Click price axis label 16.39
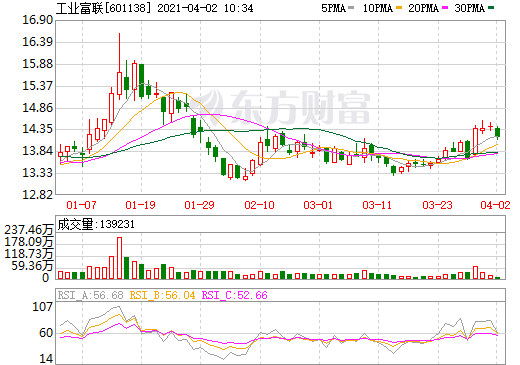Screen dimensions: 520x365 tap(38, 42)
